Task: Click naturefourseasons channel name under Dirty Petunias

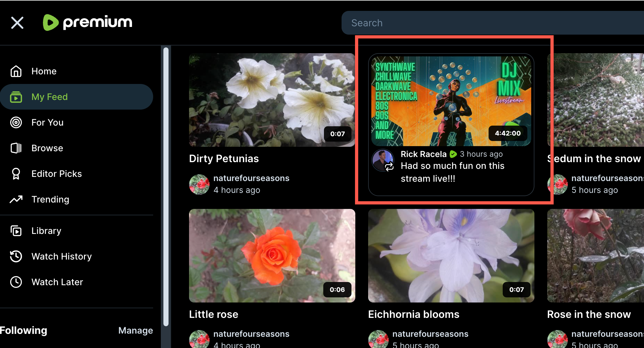Action: click(x=251, y=178)
